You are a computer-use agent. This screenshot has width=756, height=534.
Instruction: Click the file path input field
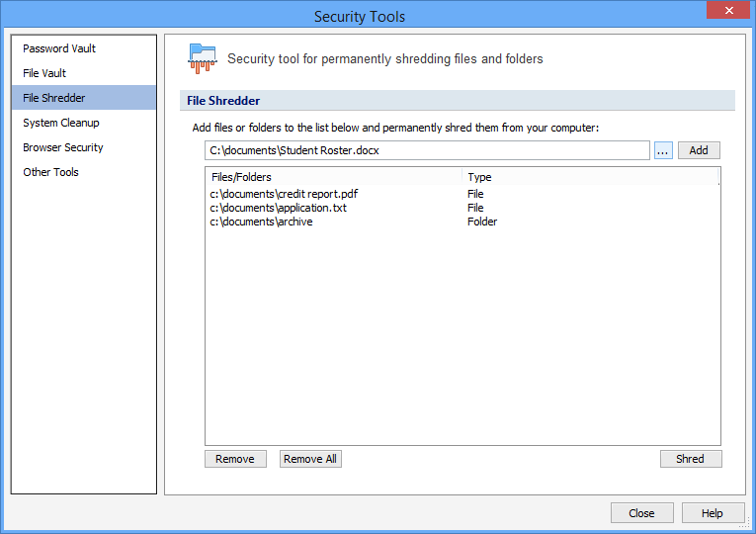click(427, 150)
